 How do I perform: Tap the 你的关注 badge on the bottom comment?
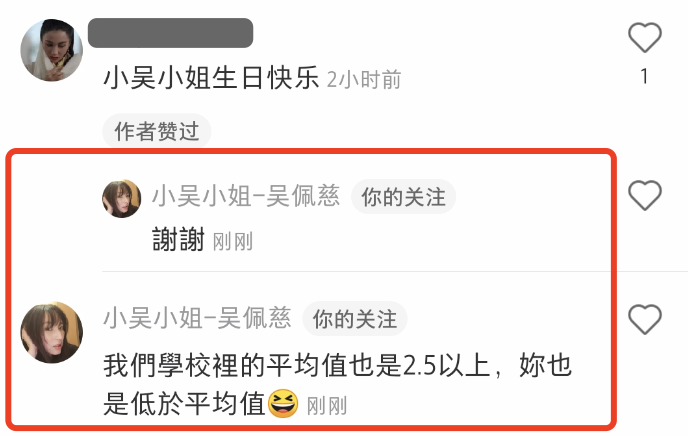tap(355, 318)
